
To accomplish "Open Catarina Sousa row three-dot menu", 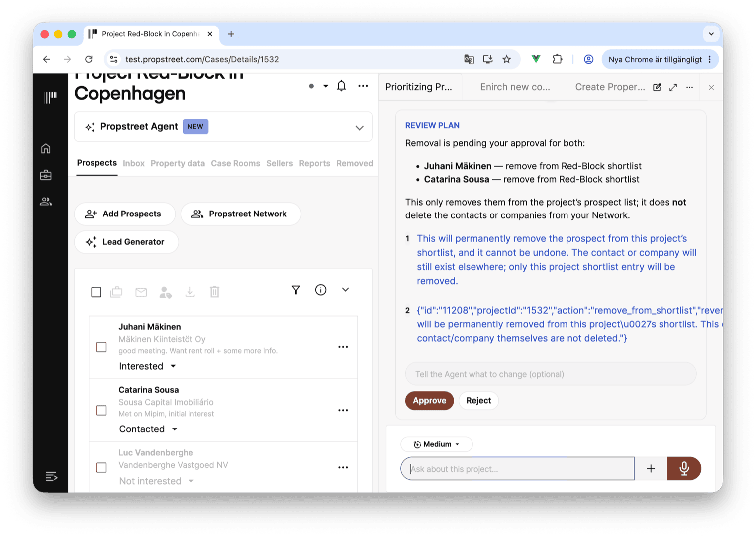I will pyautogui.click(x=343, y=410).
